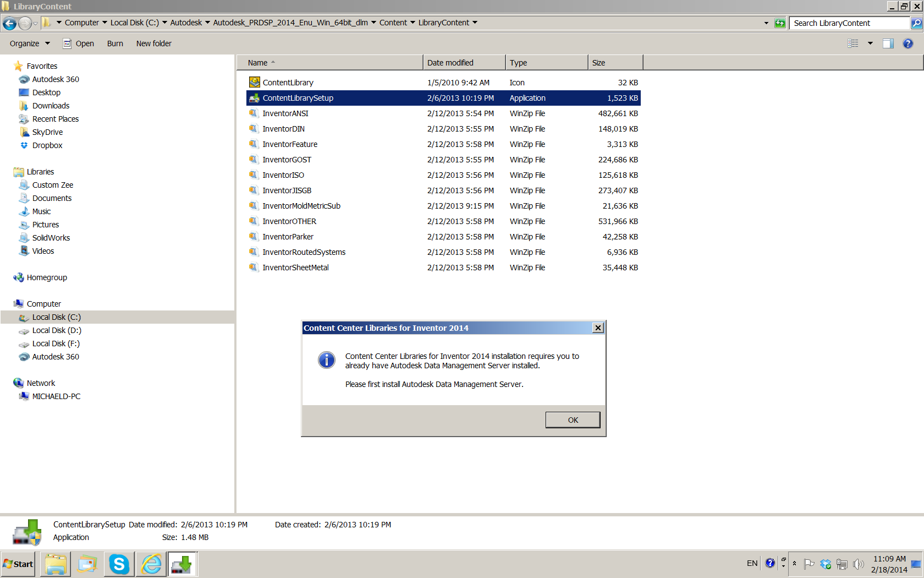
Task: Click the Homegroup icon
Action: (19, 277)
